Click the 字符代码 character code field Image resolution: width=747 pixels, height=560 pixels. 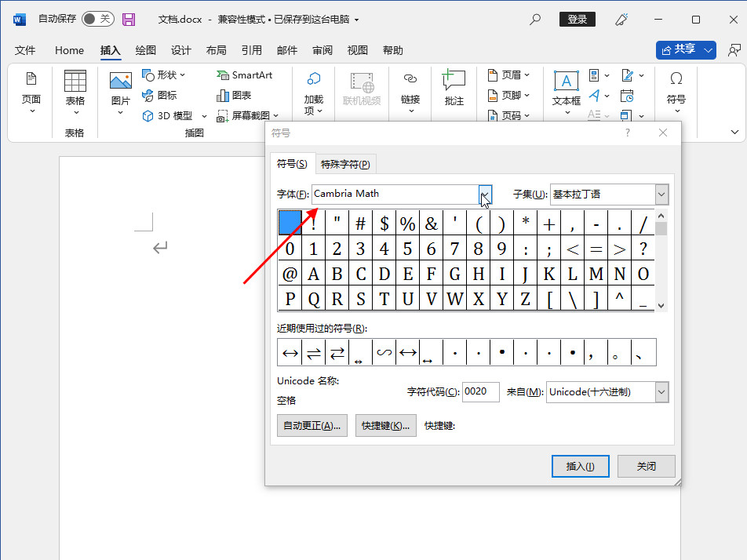(x=481, y=392)
